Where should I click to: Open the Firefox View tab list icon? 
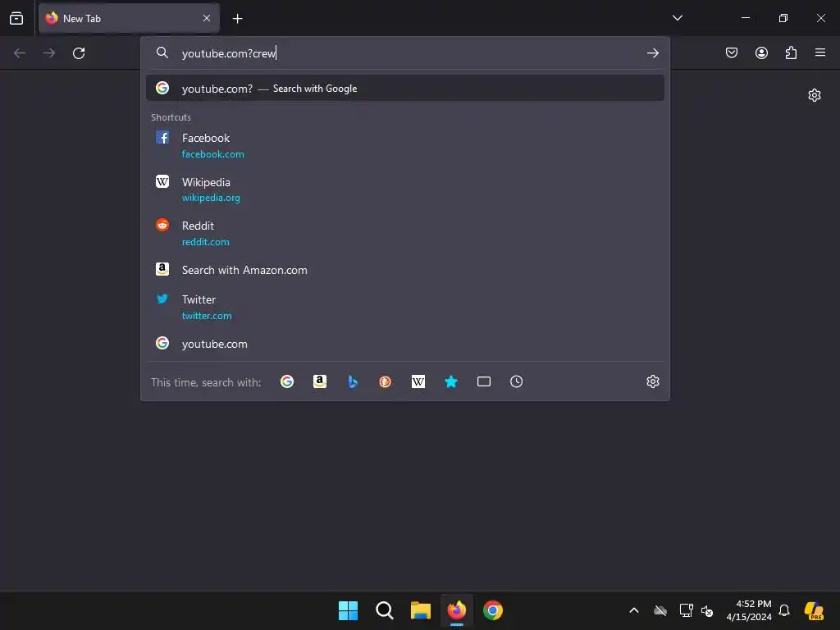click(16, 18)
